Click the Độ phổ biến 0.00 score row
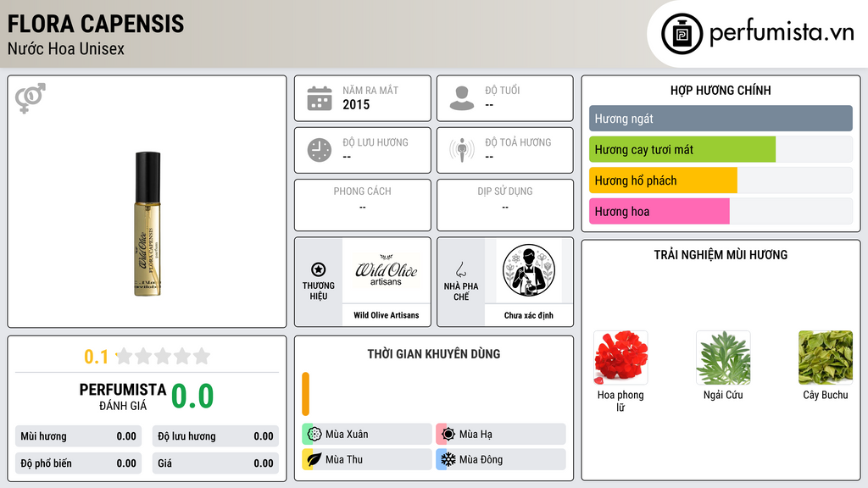868x488 pixels. pos(78,463)
